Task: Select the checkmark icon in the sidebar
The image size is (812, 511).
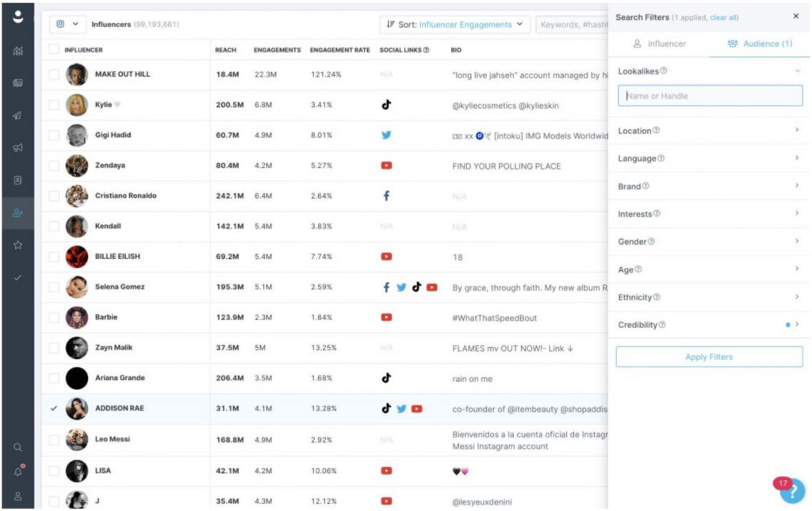Action: [x=17, y=277]
